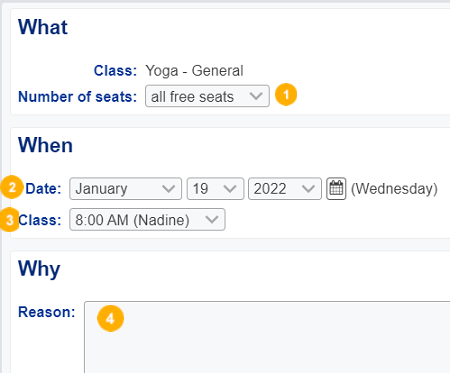Open the calendar date picker icon
Image resolution: width=450 pixels, height=373 pixels.
tap(336, 189)
